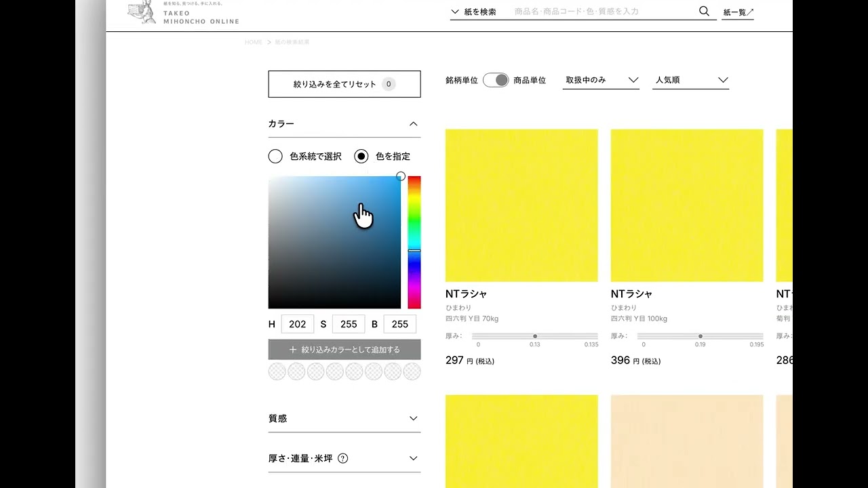Image resolution: width=868 pixels, height=488 pixels.
Task: Click the thickness slider of 100kg product
Action: click(701, 336)
